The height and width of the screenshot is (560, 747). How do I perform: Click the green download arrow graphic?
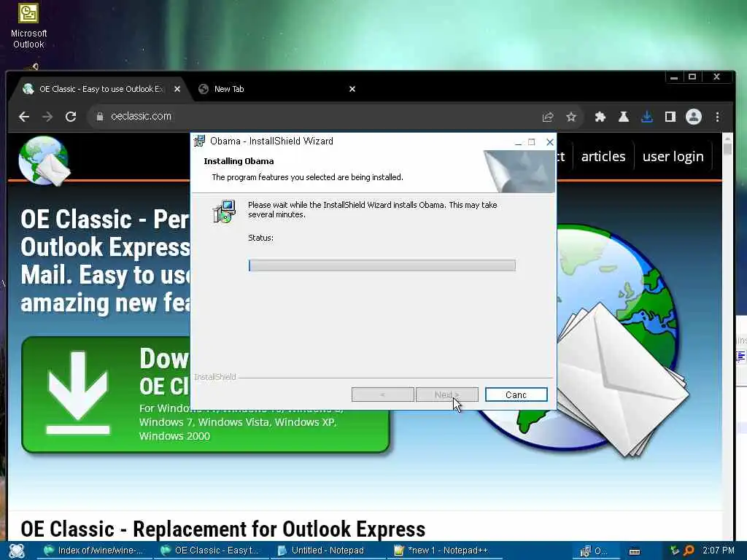click(78, 393)
